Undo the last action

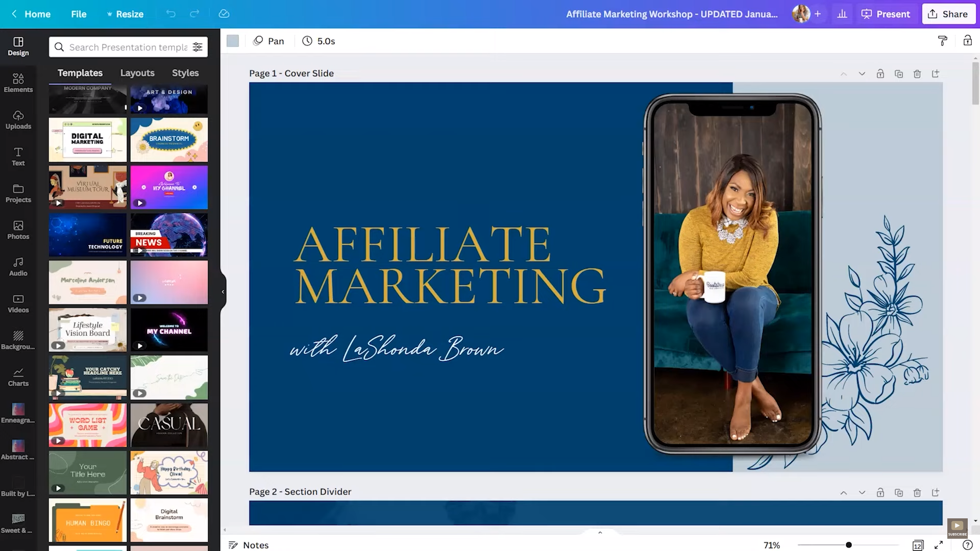pos(171,14)
